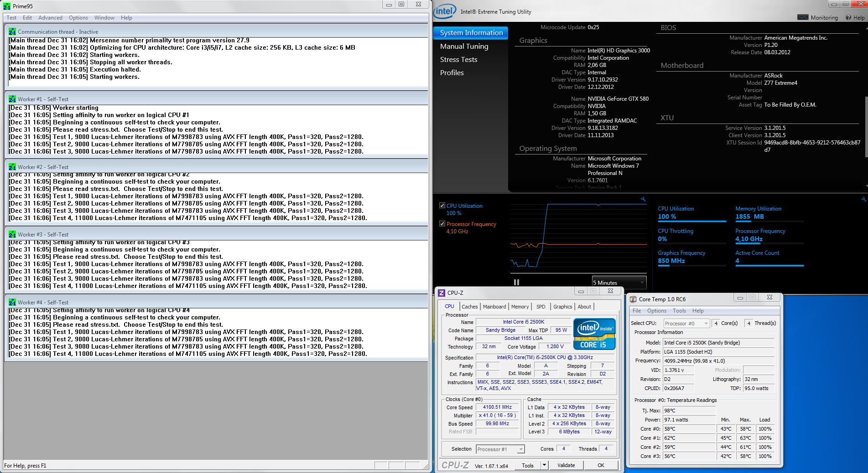The height and width of the screenshot is (473, 868).
Task: Switch to the About tab in CPU-Z
Action: (x=584, y=307)
